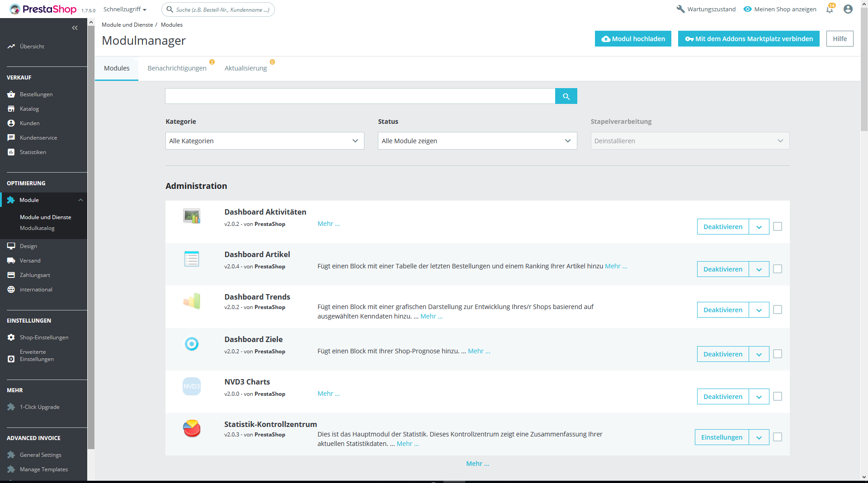The image size is (868, 483).
Task: Open Einstellungen for Statistik-Kontrollzentrum
Action: (722, 437)
